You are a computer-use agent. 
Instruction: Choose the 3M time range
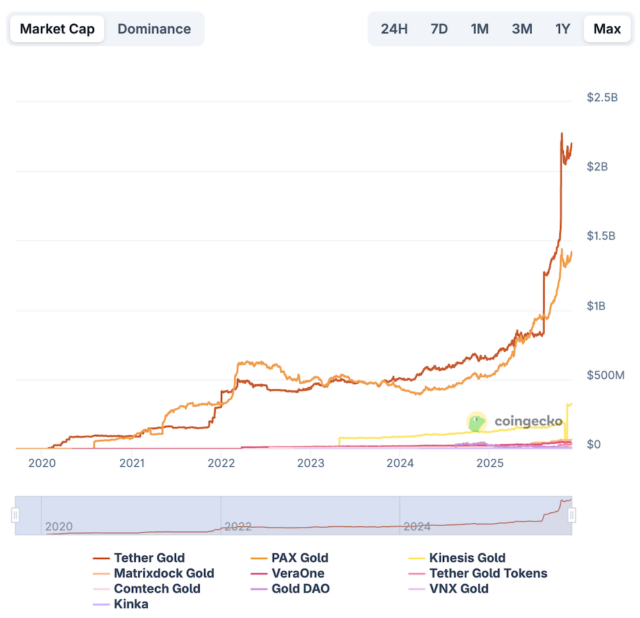(521, 29)
